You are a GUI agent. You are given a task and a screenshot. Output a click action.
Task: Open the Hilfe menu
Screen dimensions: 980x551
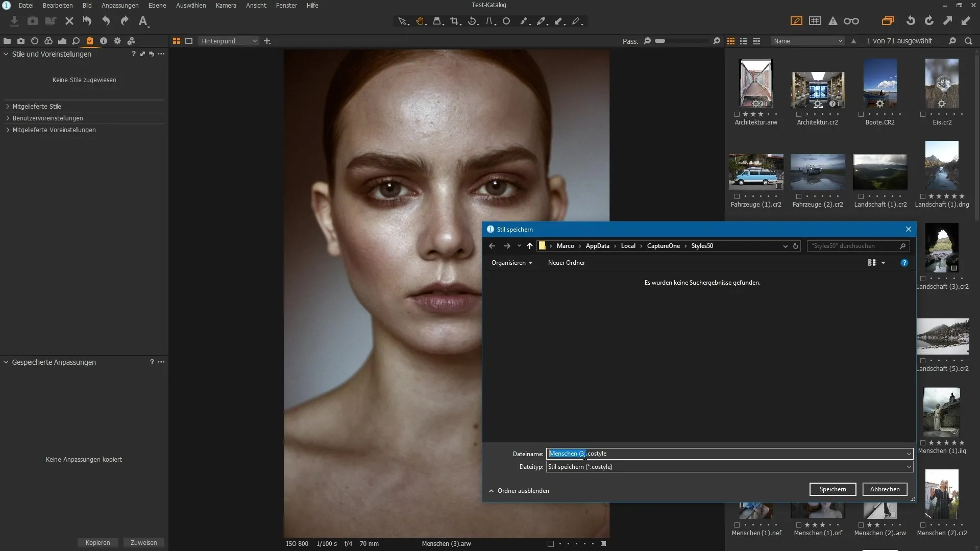pos(312,5)
